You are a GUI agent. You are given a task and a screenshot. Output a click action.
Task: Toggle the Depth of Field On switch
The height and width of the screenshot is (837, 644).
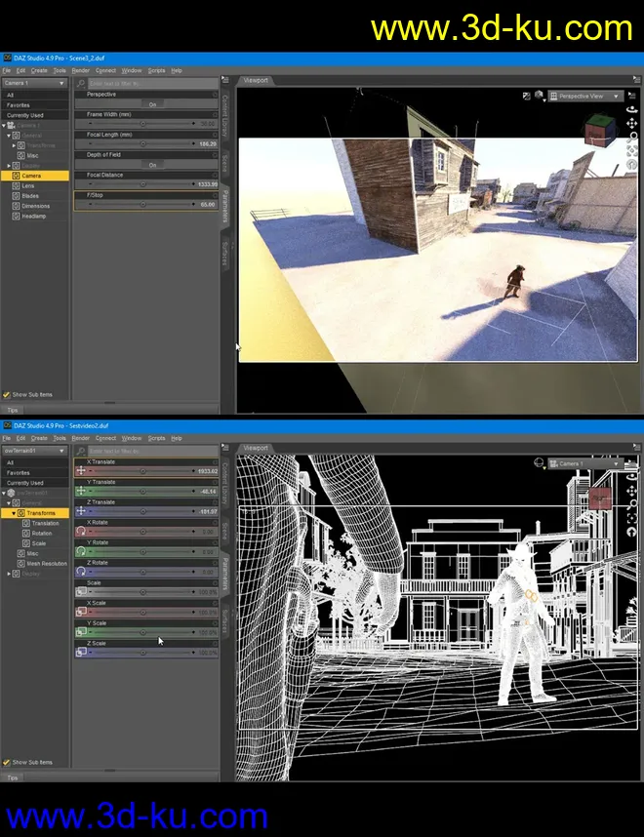[152, 165]
